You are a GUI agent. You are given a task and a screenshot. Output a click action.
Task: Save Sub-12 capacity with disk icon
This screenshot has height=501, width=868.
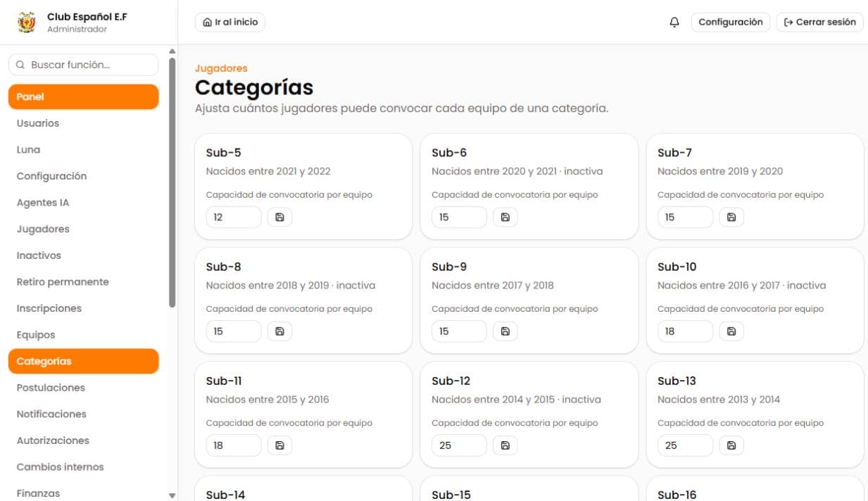pos(505,445)
